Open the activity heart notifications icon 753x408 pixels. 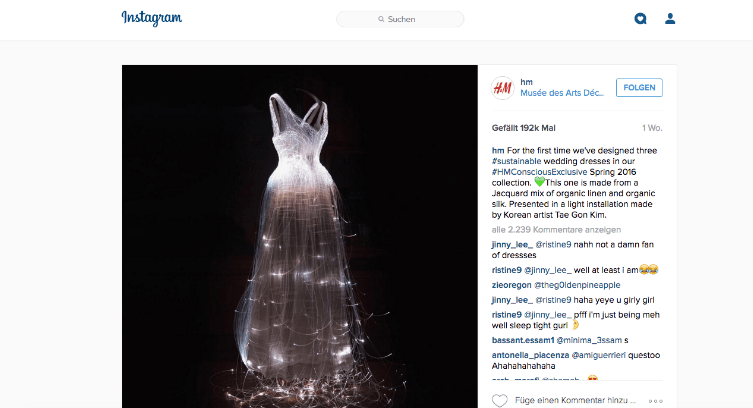[x=640, y=19]
